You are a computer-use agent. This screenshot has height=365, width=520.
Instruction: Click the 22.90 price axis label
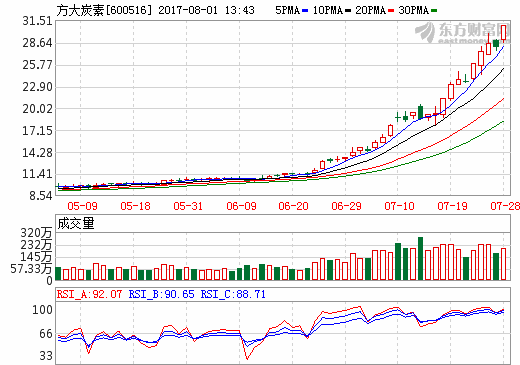[x=38, y=87]
